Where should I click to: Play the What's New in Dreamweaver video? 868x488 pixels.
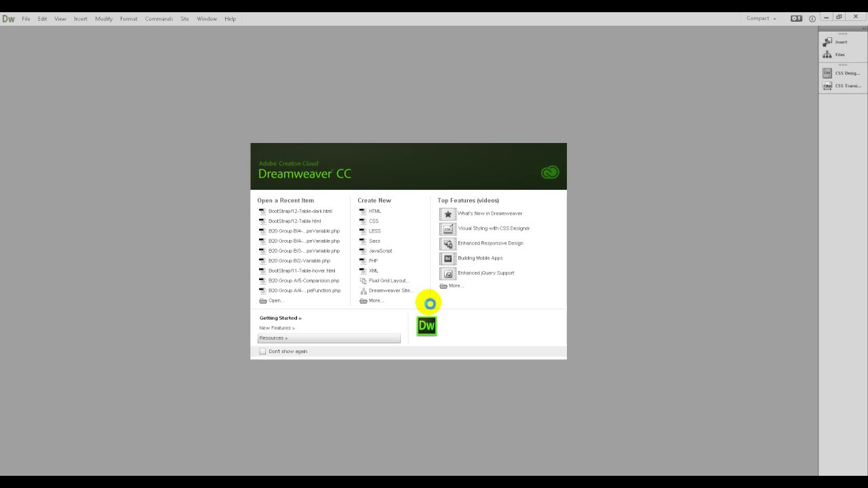pos(481,213)
